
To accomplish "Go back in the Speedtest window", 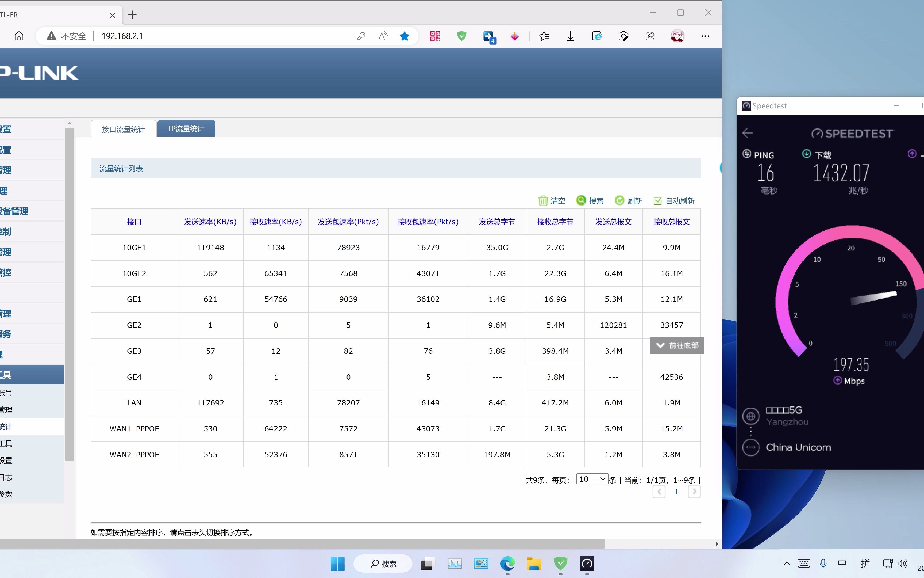I will pos(748,133).
